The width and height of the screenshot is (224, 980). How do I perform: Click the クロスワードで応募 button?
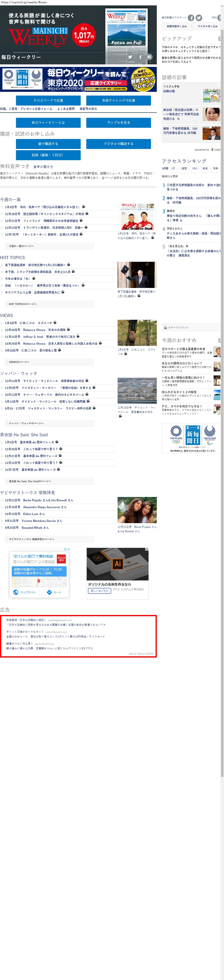tap(48, 100)
